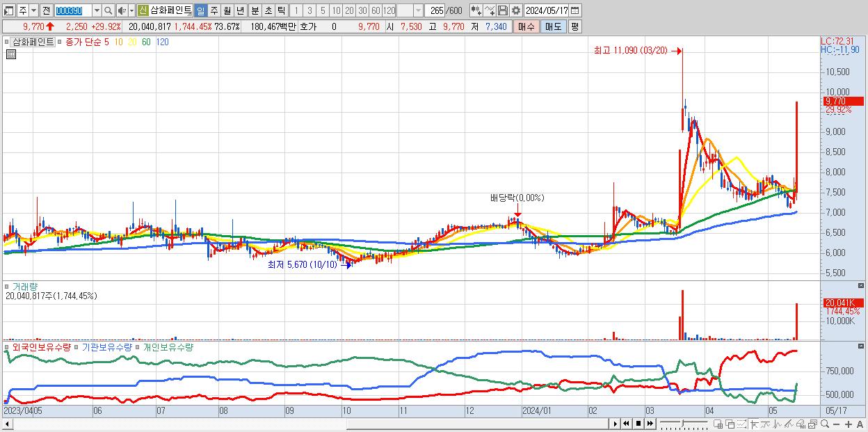Screen dimensions: 868x432
Task: Click the horizontal scrollbar right arrow
Action: click(616, 424)
